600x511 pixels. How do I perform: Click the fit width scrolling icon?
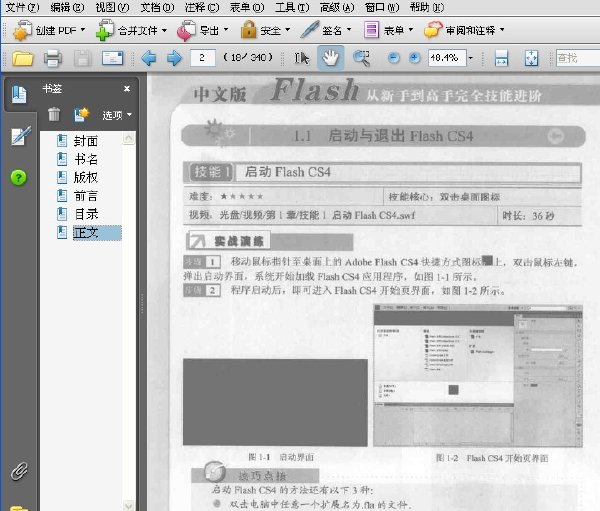[x=501, y=58]
